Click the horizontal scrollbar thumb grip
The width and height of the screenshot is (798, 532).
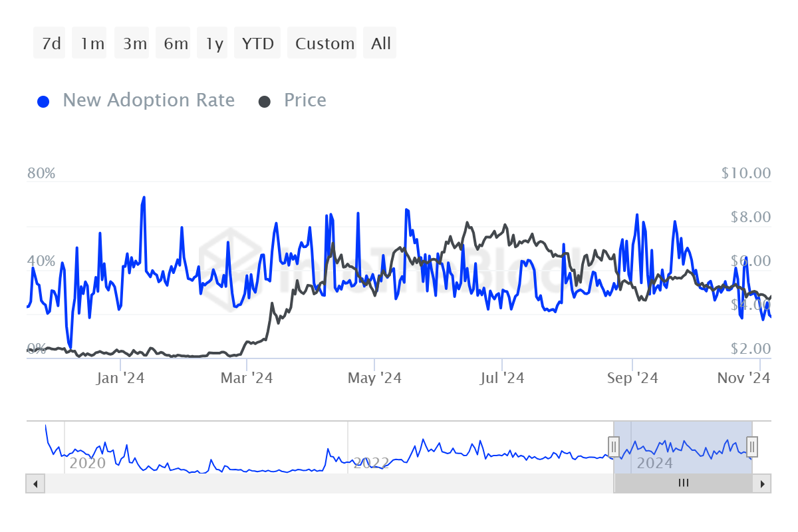683,483
